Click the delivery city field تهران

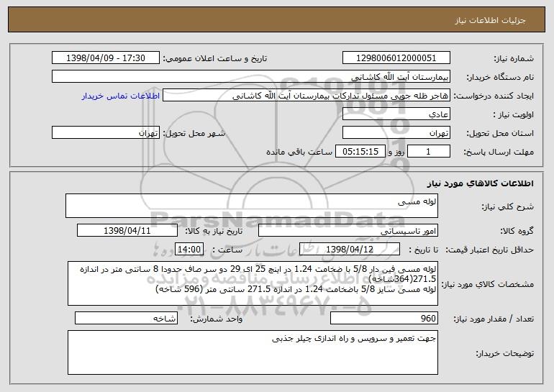click(106, 133)
